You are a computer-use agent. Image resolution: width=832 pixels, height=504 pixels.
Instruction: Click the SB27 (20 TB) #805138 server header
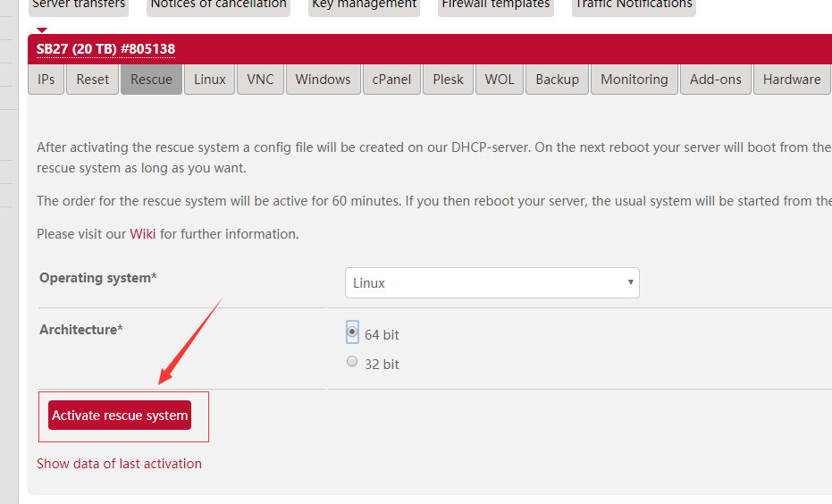point(105,49)
